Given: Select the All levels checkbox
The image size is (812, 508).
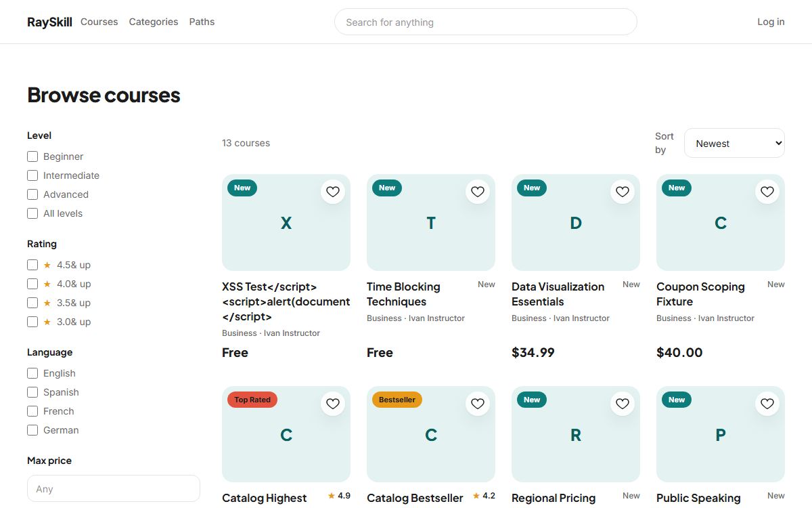Looking at the screenshot, I should pyautogui.click(x=32, y=213).
